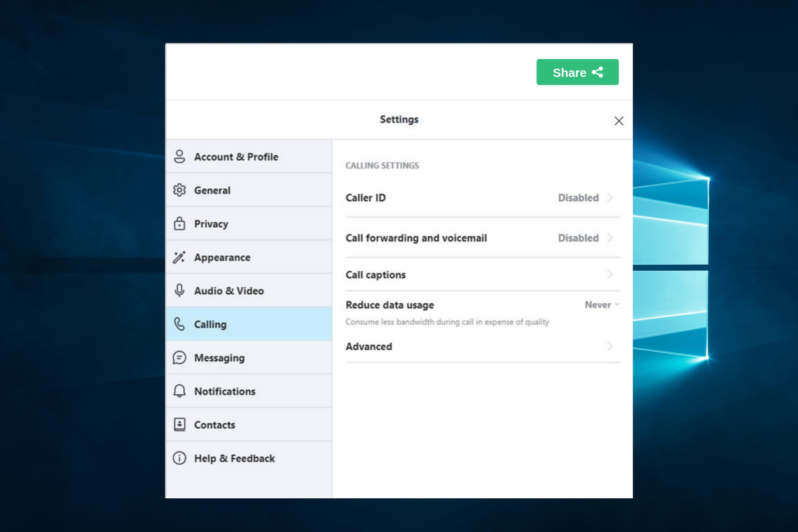Click the Contacts address book icon
Viewport: 798px width, 532px height.
tap(180, 424)
